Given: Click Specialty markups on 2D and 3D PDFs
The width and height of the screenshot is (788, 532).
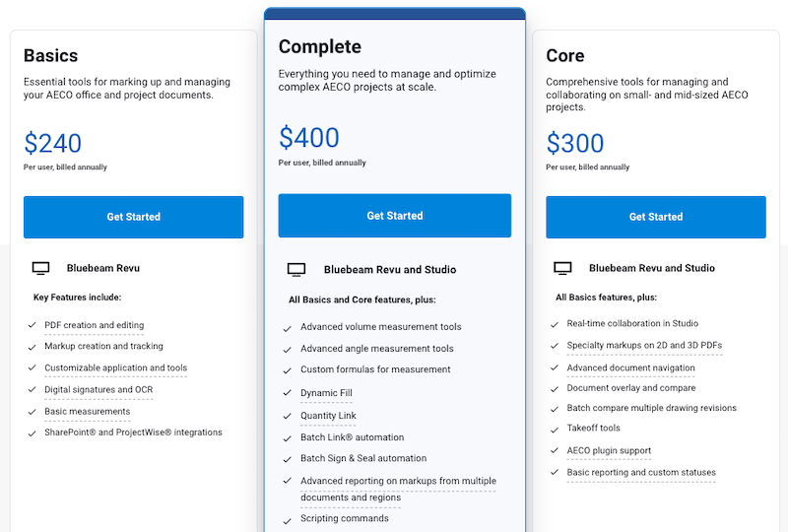Looking at the screenshot, I should click(x=644, y=345).
